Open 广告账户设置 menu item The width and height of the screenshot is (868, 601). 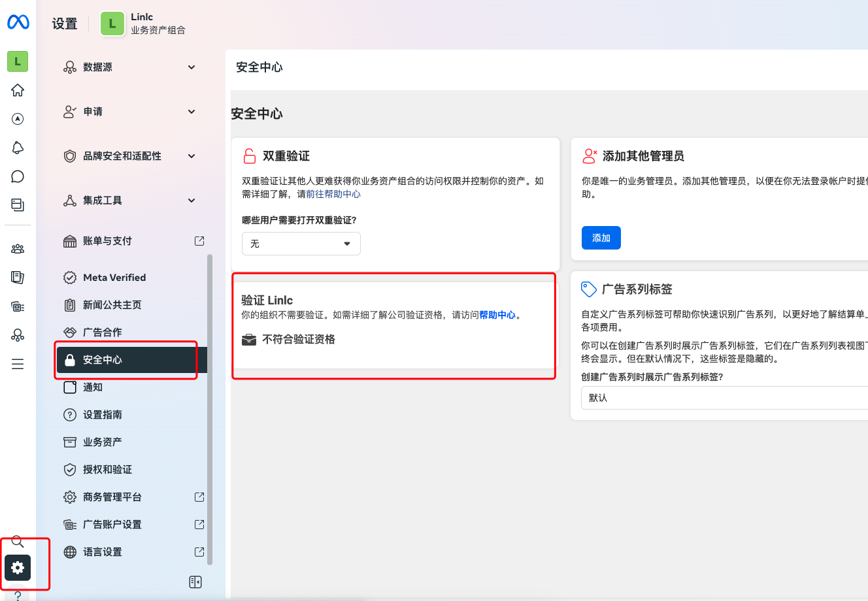click(x=133, y=525)
